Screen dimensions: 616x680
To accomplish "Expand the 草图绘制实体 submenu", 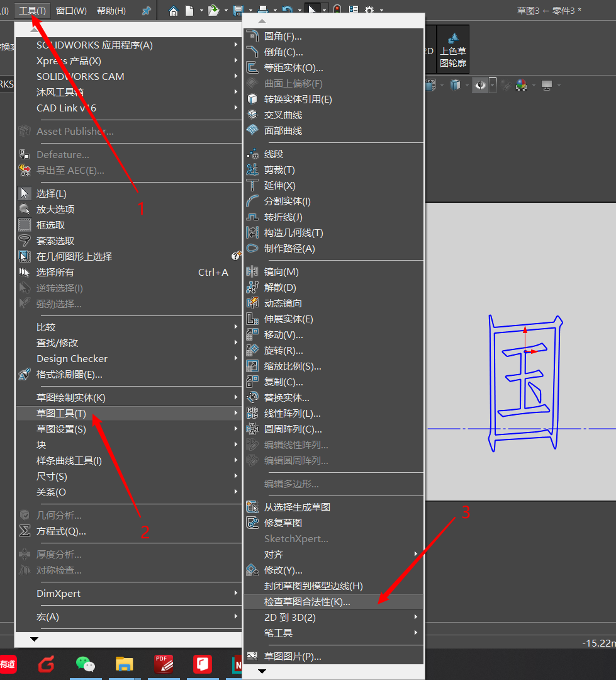I will [x=128, y=398].
